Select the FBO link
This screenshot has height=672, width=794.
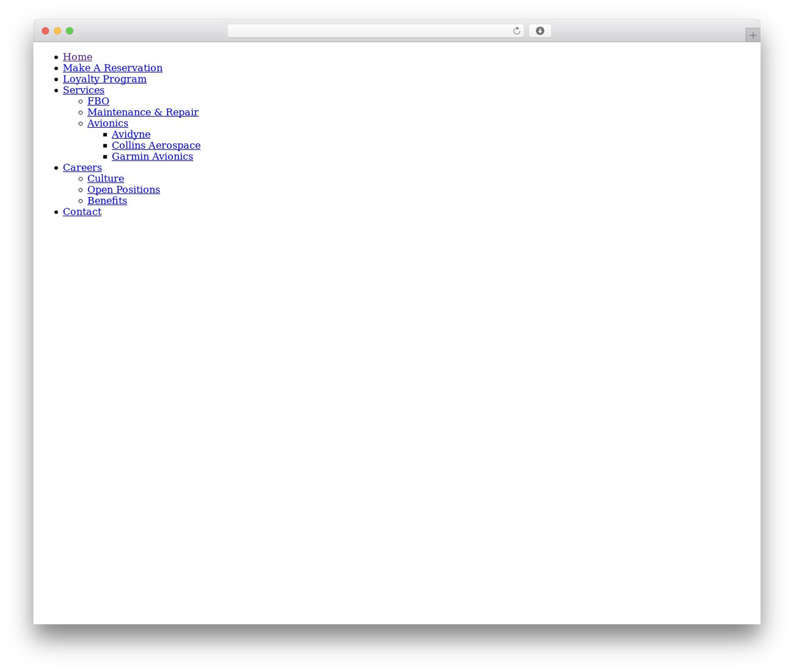coord(98,101)
